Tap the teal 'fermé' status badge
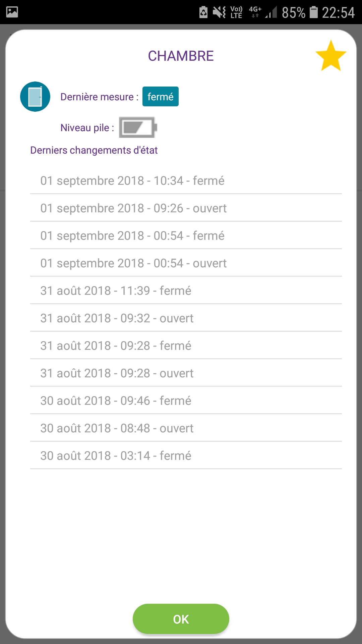The width and height of the screenshot is (362, 644). 160,97
